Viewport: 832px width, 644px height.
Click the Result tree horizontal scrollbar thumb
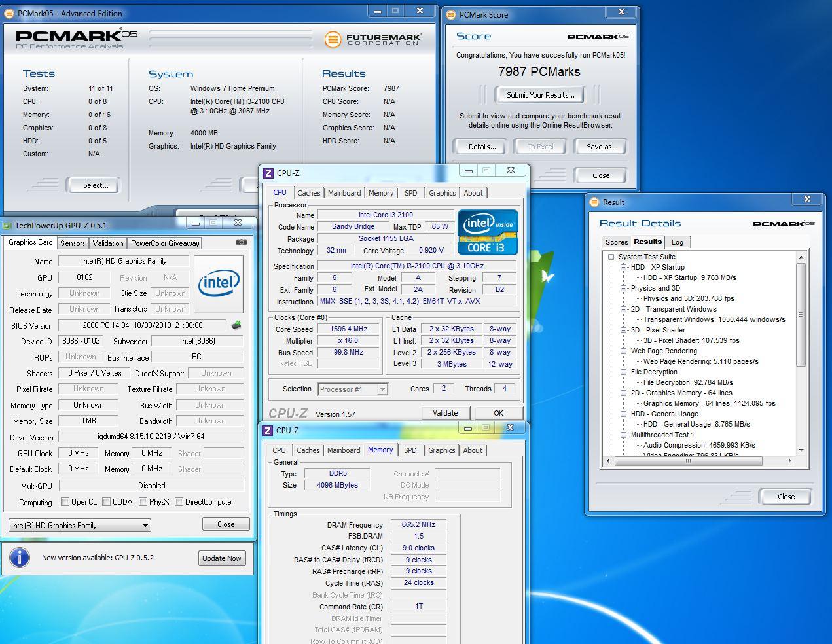click(x=689, y=461)
